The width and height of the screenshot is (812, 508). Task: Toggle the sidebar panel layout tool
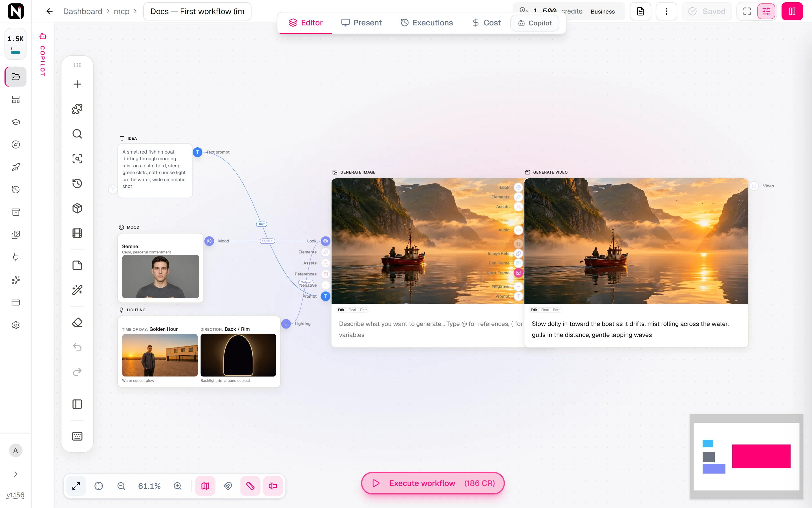77,404
